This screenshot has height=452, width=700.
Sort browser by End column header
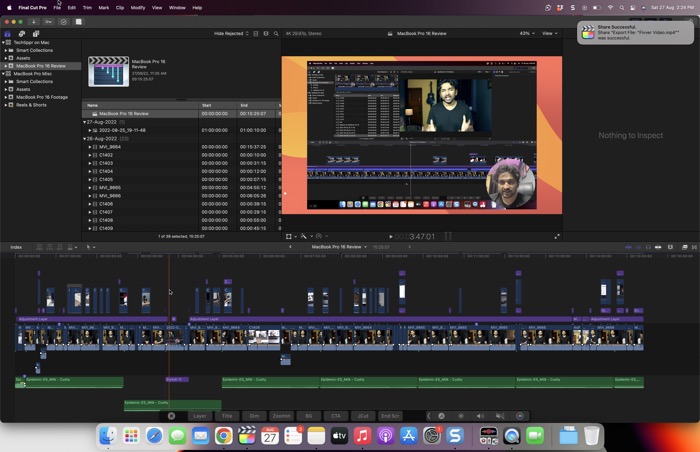[x=257, y=105]
